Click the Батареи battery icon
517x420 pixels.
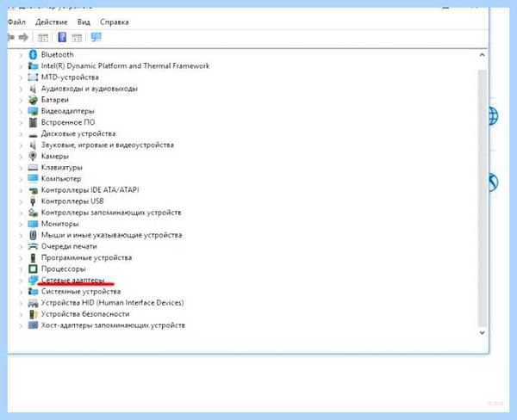[x=33, y=100]
